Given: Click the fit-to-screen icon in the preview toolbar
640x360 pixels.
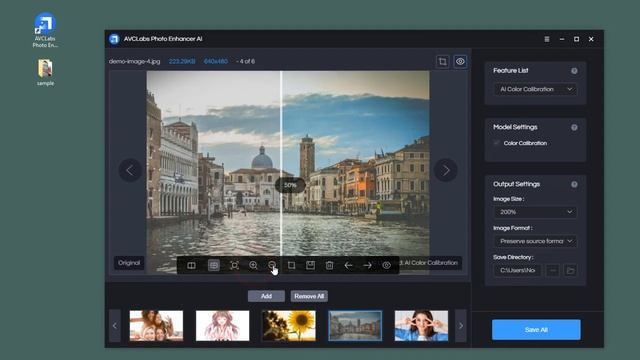Looking at the screenshot, I should tap(235, 265).
